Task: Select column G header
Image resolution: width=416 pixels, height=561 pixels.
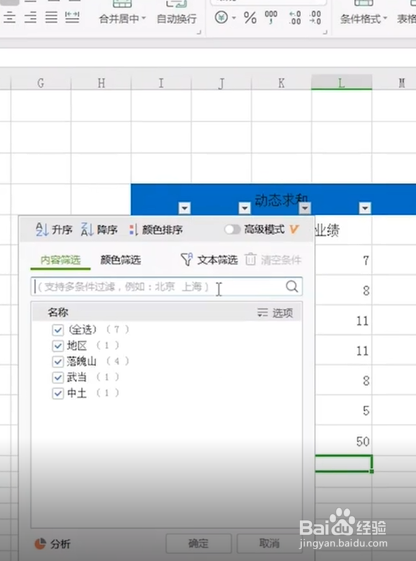Action: tap(41, 83)
